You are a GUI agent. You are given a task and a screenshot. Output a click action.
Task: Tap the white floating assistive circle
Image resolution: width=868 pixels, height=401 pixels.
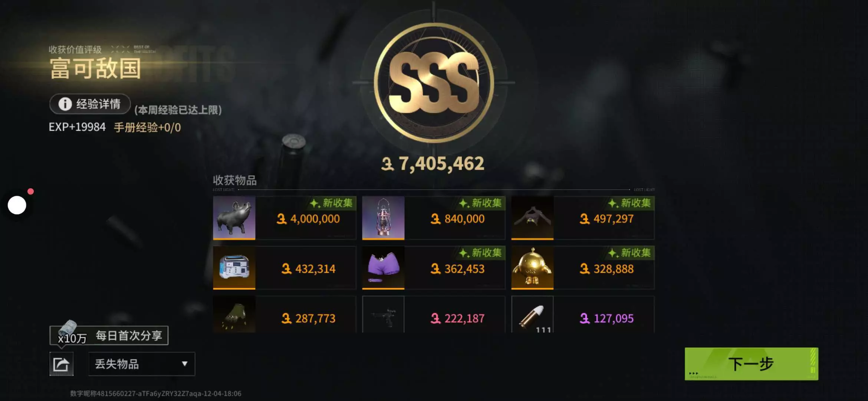17,205
